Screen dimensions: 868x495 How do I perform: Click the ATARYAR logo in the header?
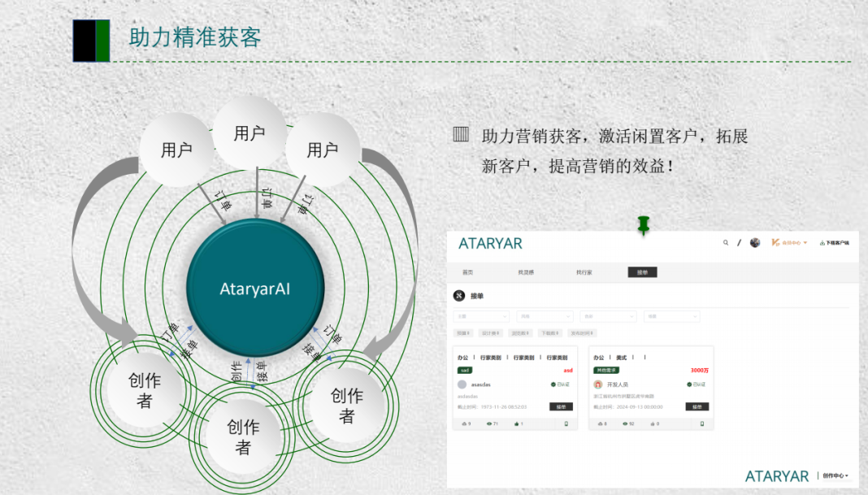click(490, 244)
